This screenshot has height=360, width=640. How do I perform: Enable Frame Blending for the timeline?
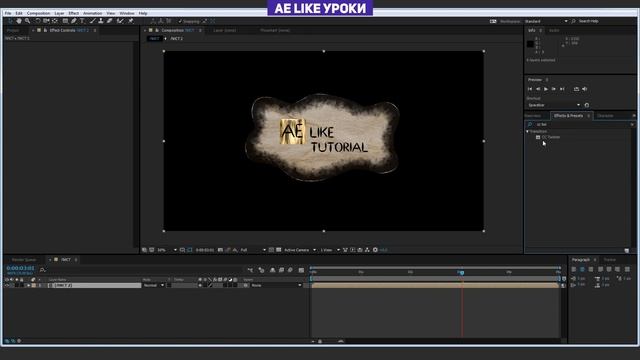[x=281, y=270]
